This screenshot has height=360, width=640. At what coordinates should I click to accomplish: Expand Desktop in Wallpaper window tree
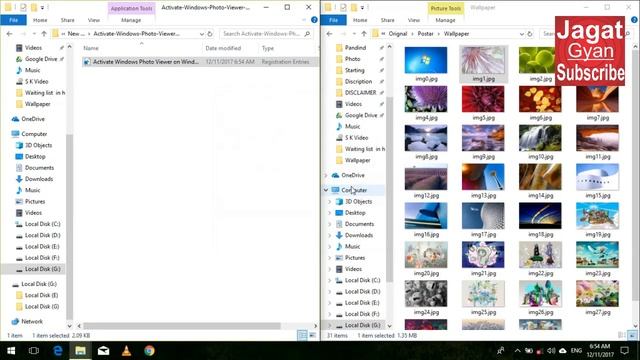[330, 213]
